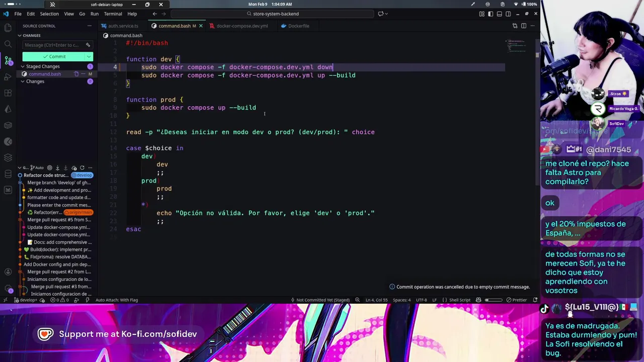Open graph section more actions ellipsis
This screenshot has height=362, width=644.
90,167
